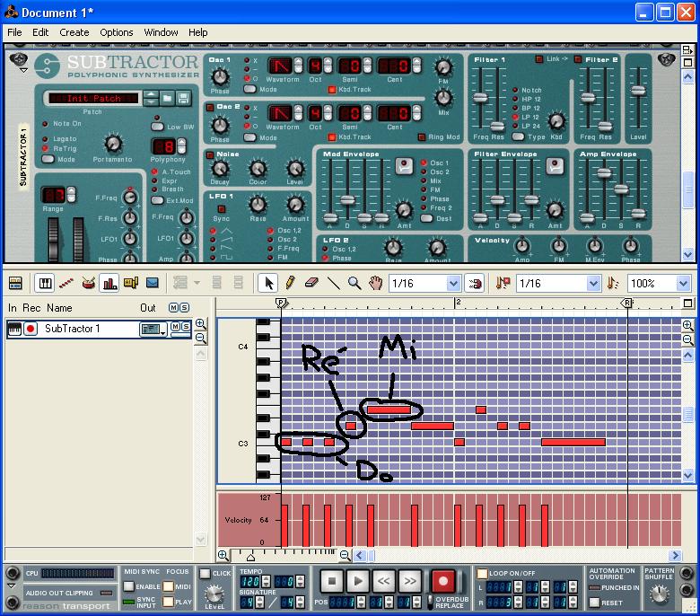Solo the SubTractor 1 track
The width and height of the screenshot is (700, 616).
185,327
